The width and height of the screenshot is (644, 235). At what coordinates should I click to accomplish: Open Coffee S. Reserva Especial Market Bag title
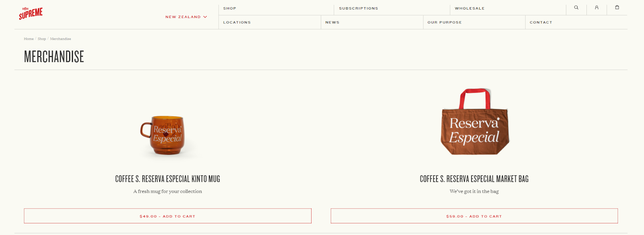point(474,179)
